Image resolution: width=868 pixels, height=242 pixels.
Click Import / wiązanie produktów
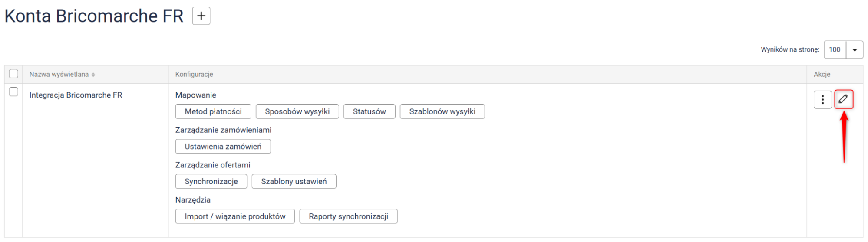pyautogui.click(x=235, y=216)
